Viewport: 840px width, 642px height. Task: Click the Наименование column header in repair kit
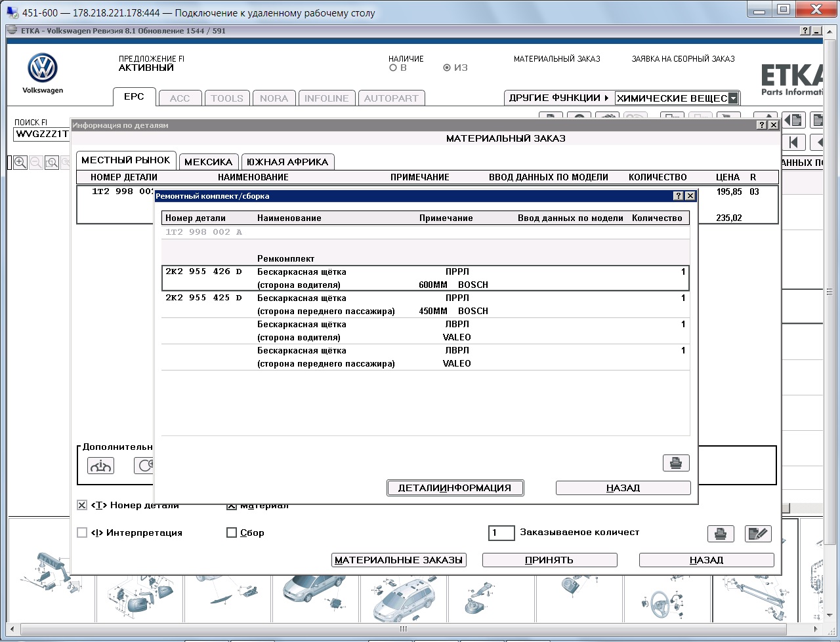click(x=289, y=218)
